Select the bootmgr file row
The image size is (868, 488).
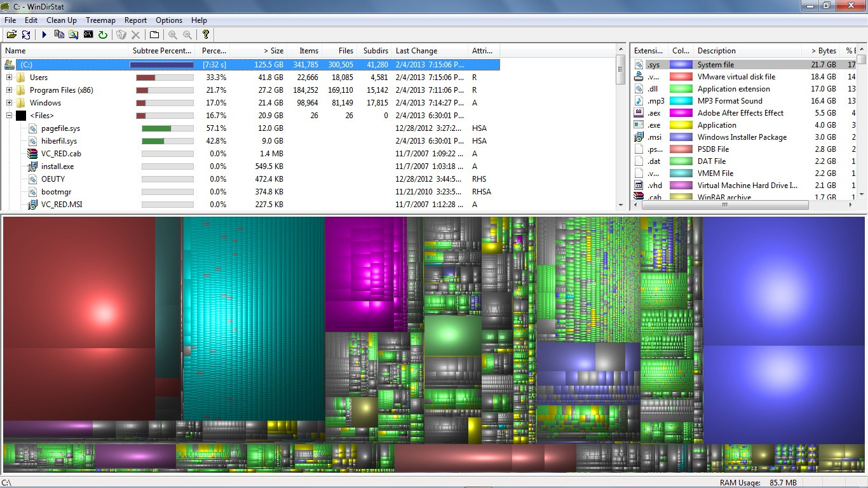pos(250,192)
